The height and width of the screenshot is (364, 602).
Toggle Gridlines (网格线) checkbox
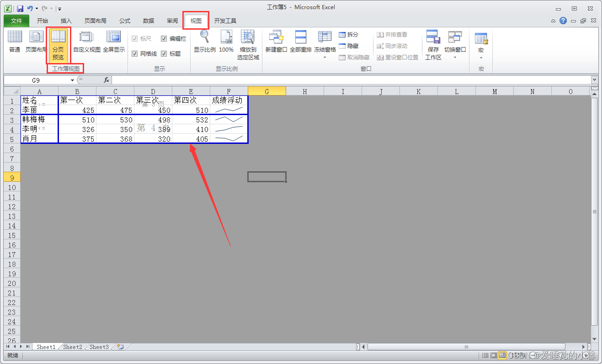135,53
